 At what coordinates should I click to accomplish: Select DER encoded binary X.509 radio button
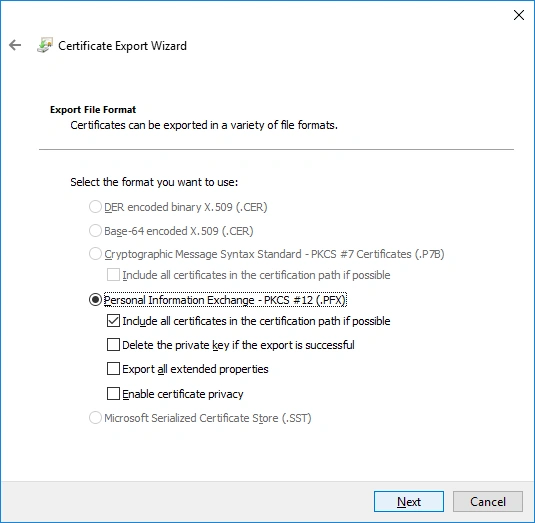tap(95, 207)
